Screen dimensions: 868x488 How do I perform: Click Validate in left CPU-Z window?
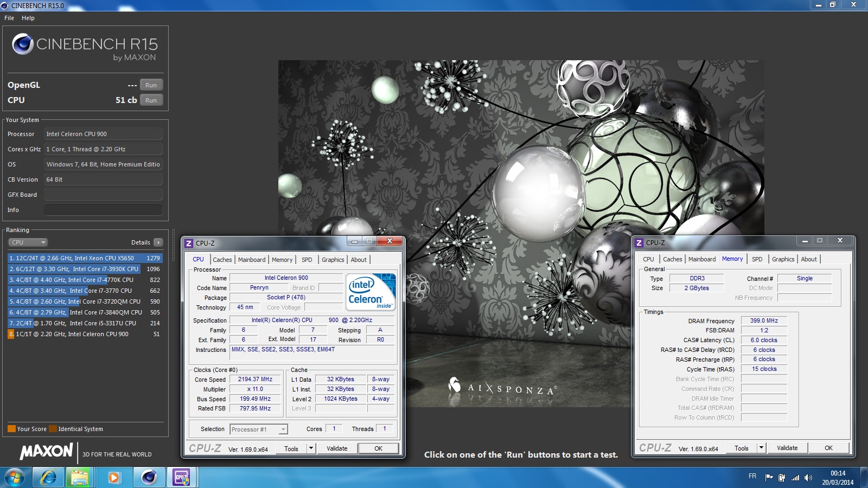(x=337, y=448)
